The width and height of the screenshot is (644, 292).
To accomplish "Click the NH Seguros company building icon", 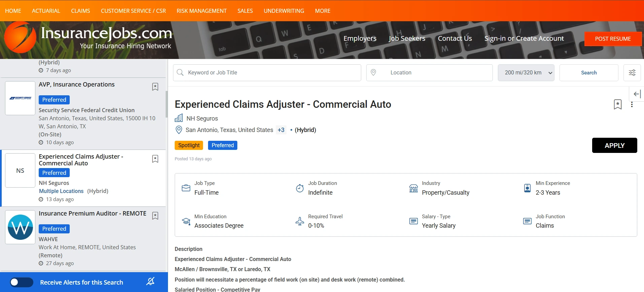I will tap(179, 118).
